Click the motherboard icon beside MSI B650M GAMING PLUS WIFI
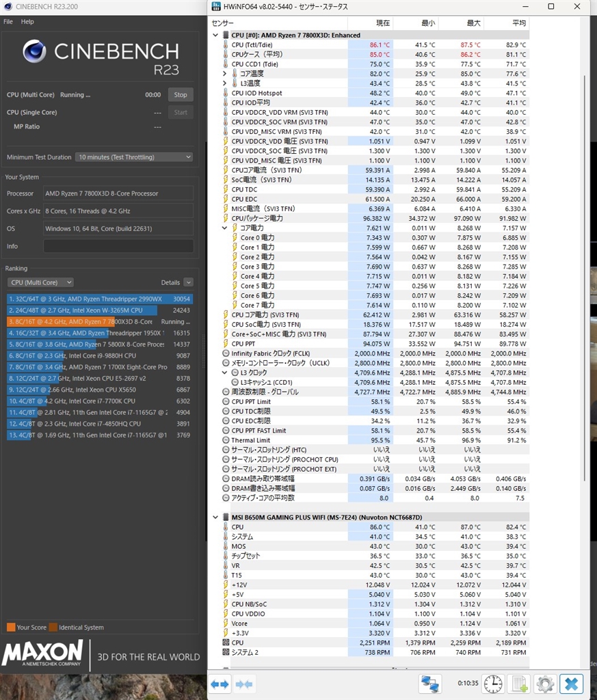 [x=226, y=517]
